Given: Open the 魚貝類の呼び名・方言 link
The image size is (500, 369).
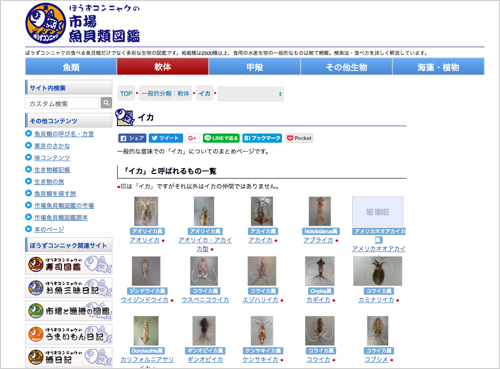Looking at the screenshot, I should 64,134.
